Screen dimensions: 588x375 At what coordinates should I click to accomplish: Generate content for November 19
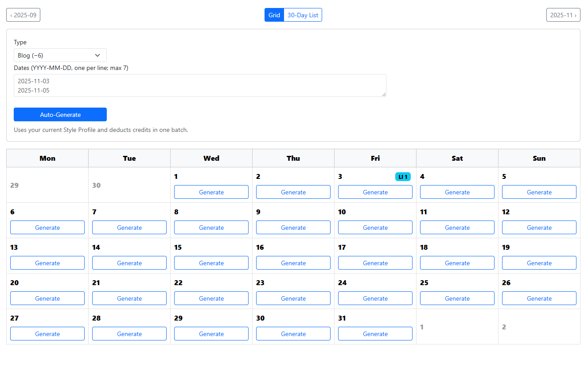pyautogui.click(x=539, y=263)
